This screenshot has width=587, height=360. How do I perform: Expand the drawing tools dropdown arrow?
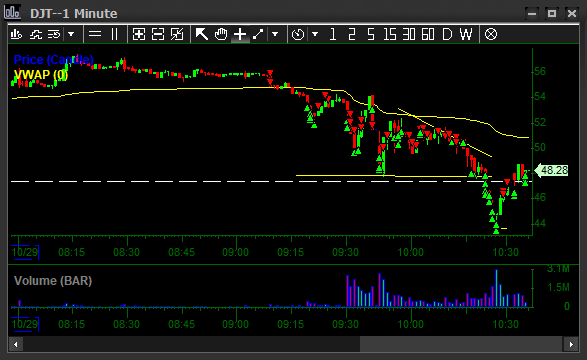[275, 34]
